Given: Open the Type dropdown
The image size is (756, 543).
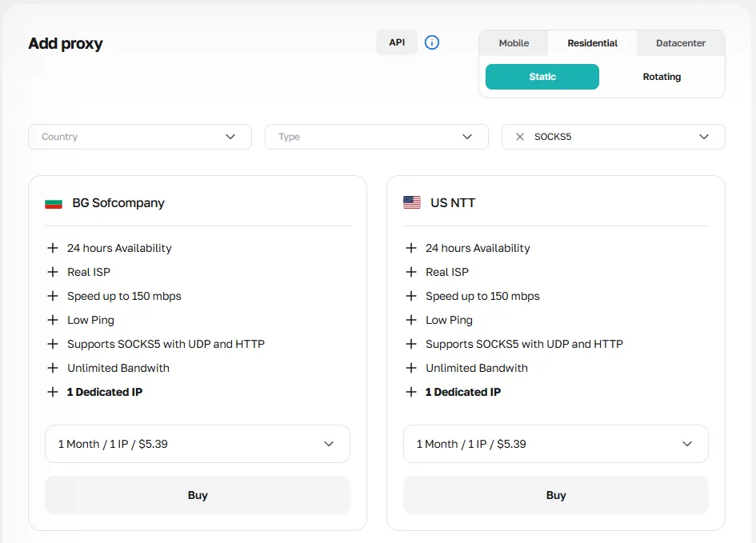Looking at the screenshot, I should 377,137.
